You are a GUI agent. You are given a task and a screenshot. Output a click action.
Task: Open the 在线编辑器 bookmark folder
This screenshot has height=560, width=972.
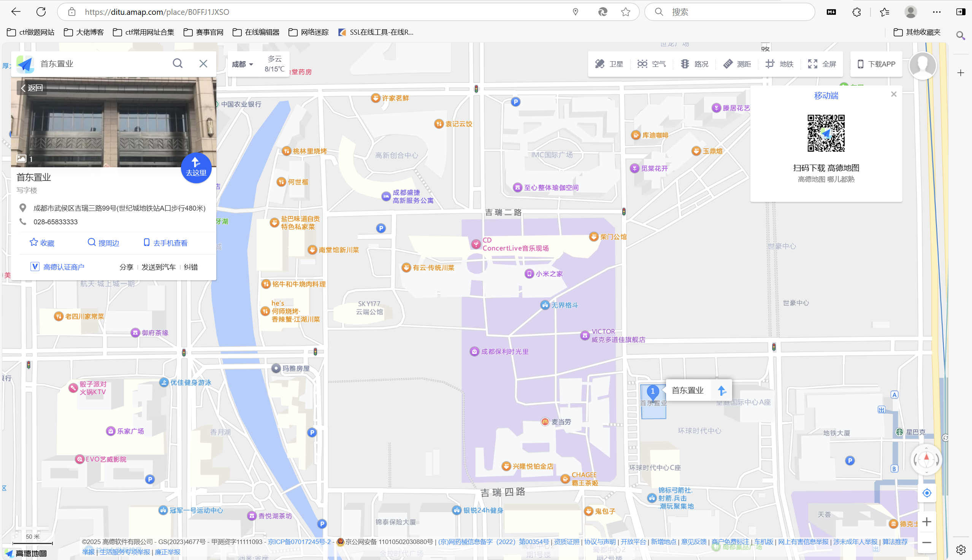point(256,32)
